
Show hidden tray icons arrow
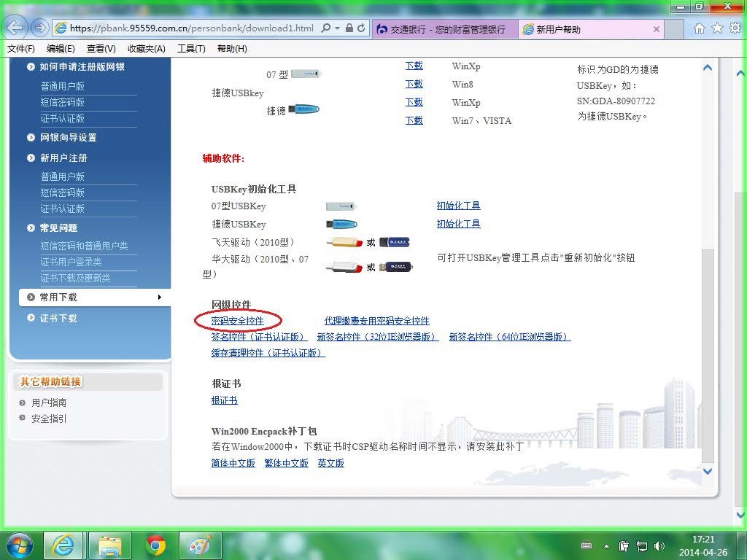pyautogui.click(x=606, y=545)
